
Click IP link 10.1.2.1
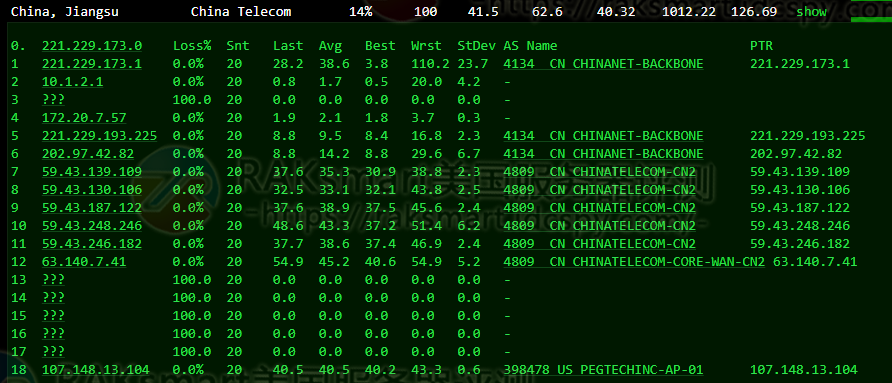coord(73,82)
